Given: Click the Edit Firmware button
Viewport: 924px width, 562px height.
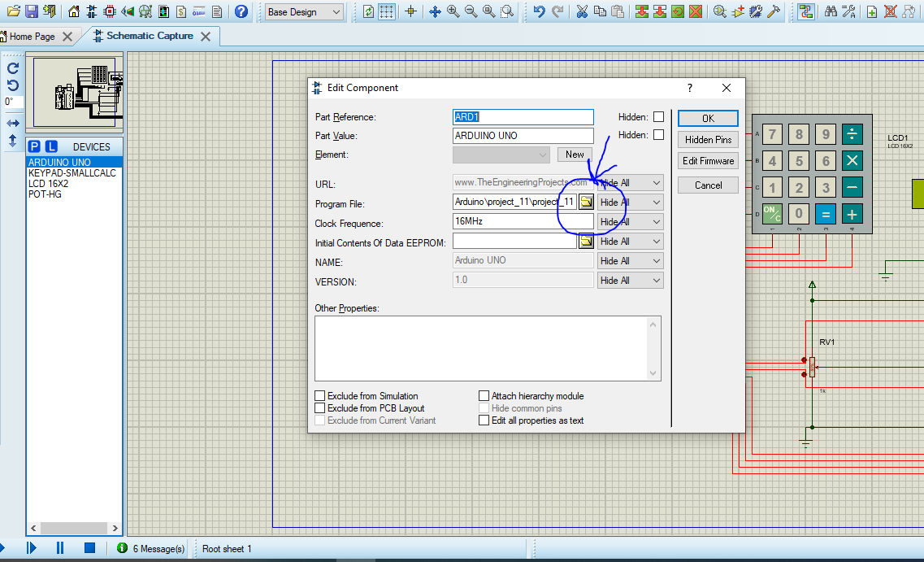Looking at the screenshot, I should (707, 160).
